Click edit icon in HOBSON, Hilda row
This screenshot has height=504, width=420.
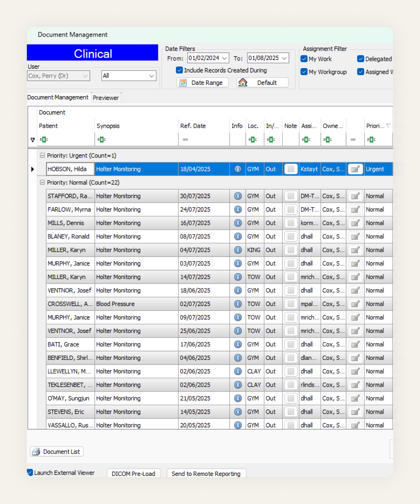355,169
